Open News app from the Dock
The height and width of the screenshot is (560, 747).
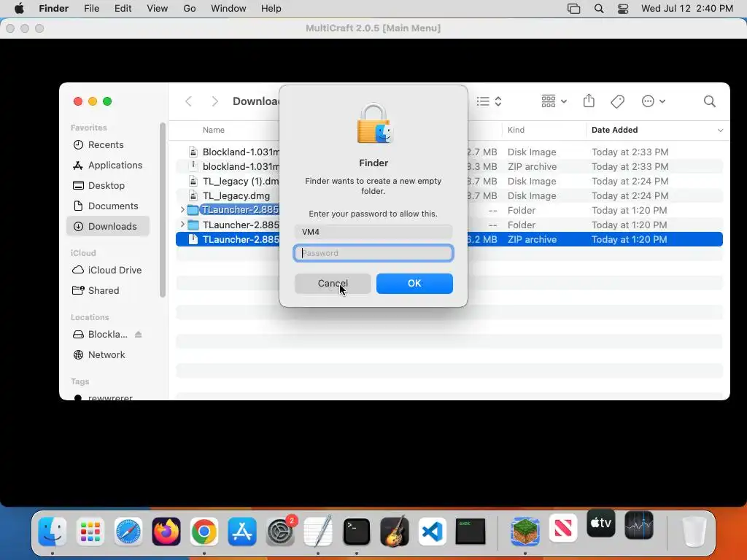point(563,528)
